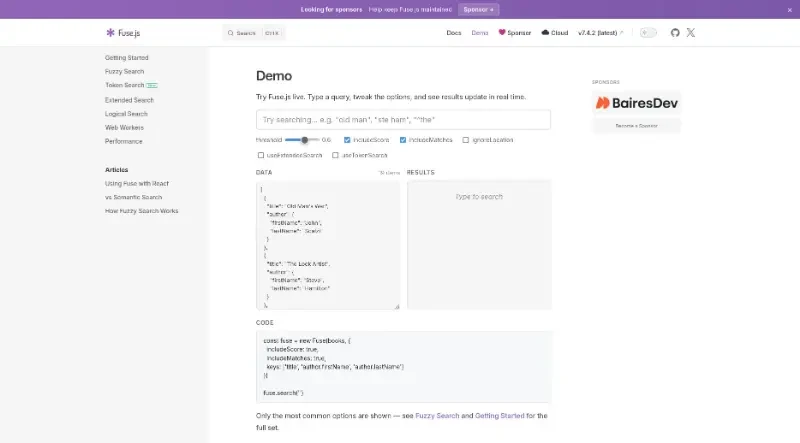Open vs Semantic Search article
Image resolution: width=800 pixels, height=443 pixels.
pos(133,197)
